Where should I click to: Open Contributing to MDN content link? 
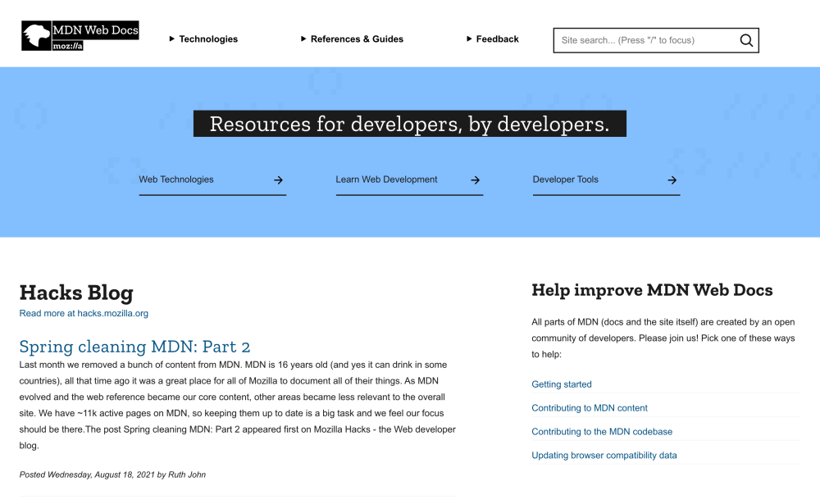point(590,408)
